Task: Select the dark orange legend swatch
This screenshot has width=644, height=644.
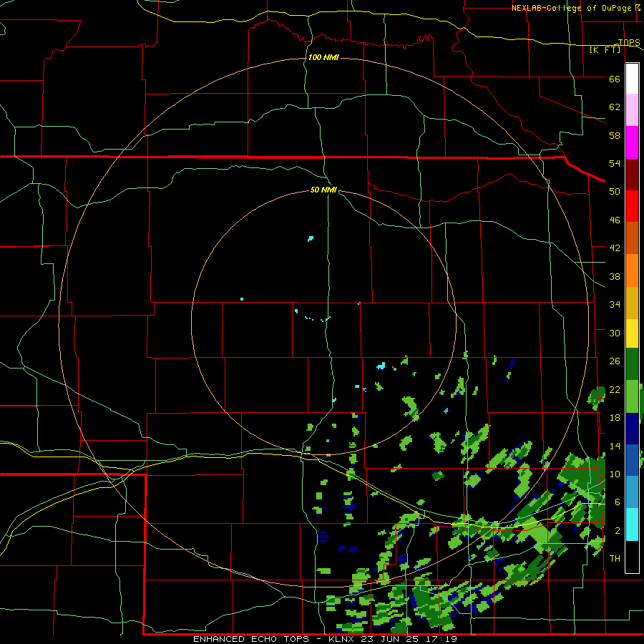Action: (632, 238)
